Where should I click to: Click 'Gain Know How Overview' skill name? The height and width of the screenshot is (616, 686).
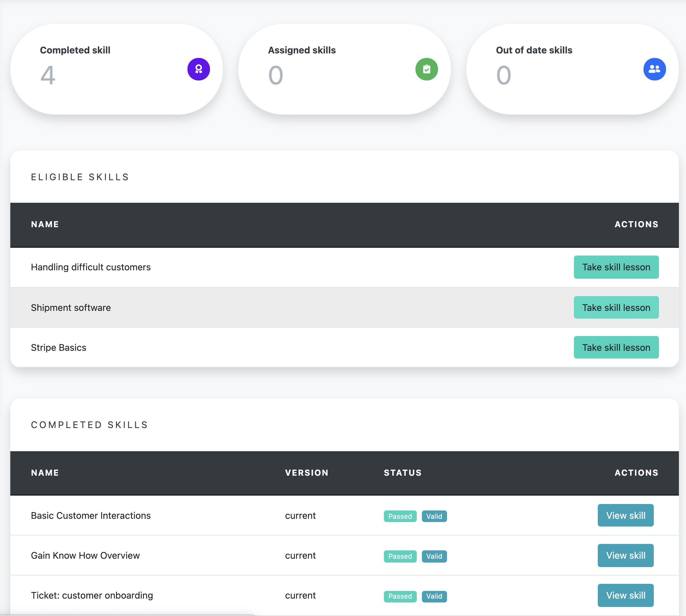[x=85, y=555]
